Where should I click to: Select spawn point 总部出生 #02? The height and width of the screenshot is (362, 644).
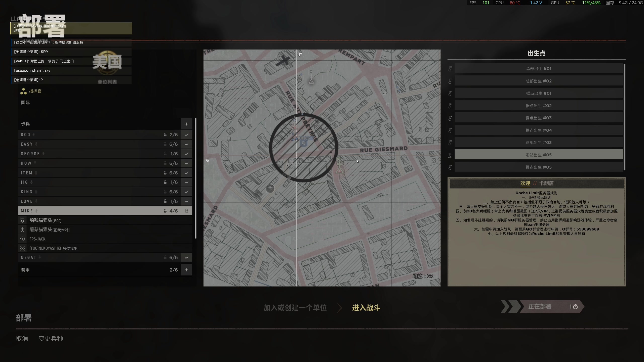click(538, 81)
